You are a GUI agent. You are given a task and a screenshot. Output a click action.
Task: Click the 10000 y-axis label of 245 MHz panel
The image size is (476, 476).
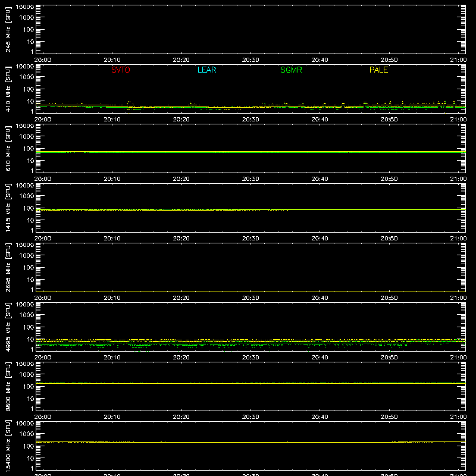click(x=25, y=7)
